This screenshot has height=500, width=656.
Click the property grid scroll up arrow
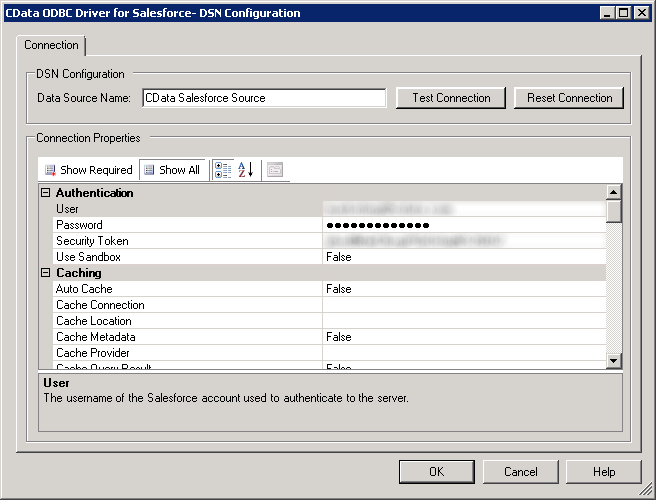[614, 192]
